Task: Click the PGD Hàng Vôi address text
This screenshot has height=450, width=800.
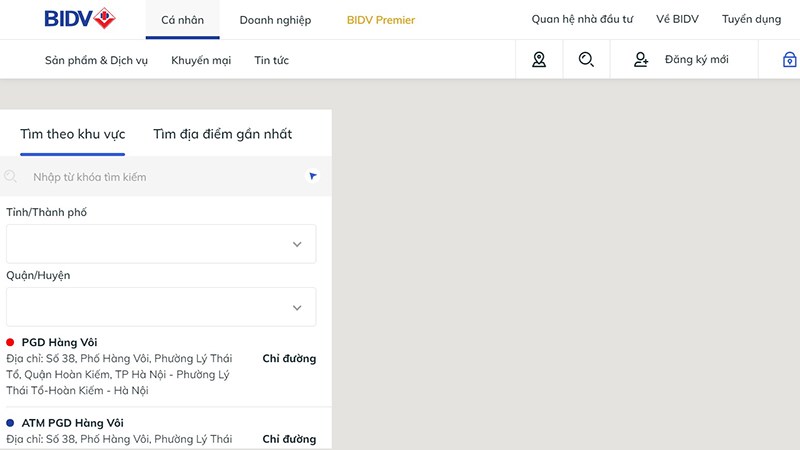Action: pos(119,374)
